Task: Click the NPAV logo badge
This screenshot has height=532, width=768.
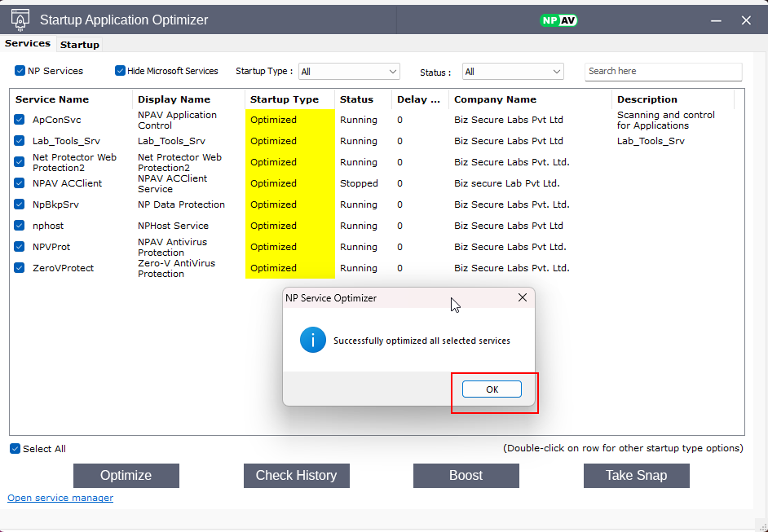Action: click(x=558, y=20)
